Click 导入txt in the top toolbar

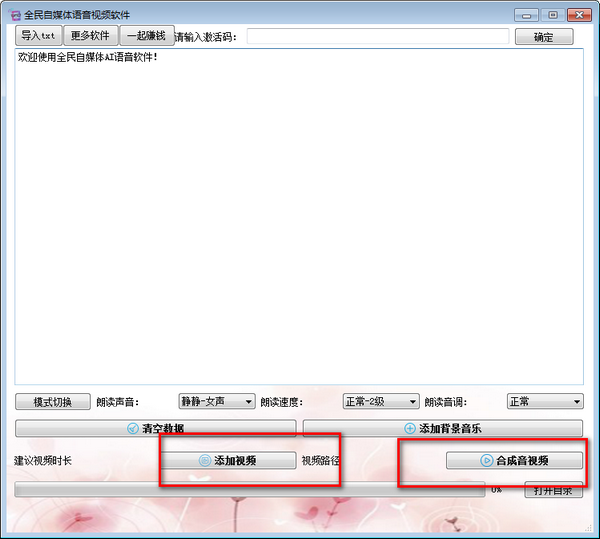(x=39, y=36)
